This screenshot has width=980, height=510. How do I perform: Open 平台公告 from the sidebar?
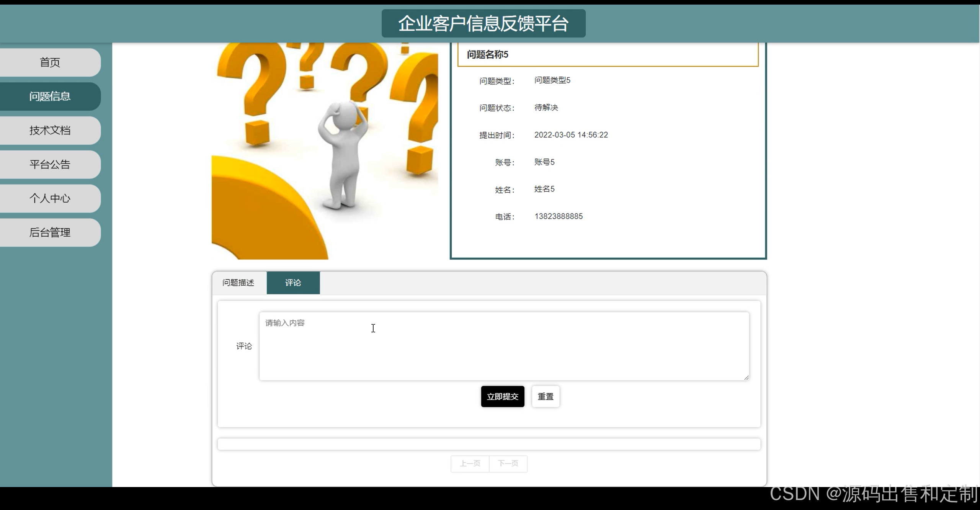coord(50,164)
